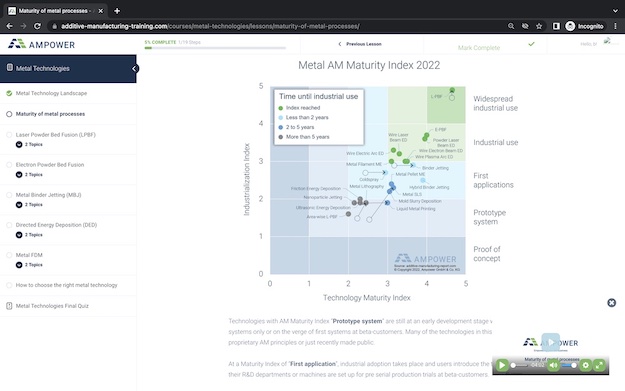Open Metal Technology Landscape lesson
625x391 pixels.
[51, 93]
